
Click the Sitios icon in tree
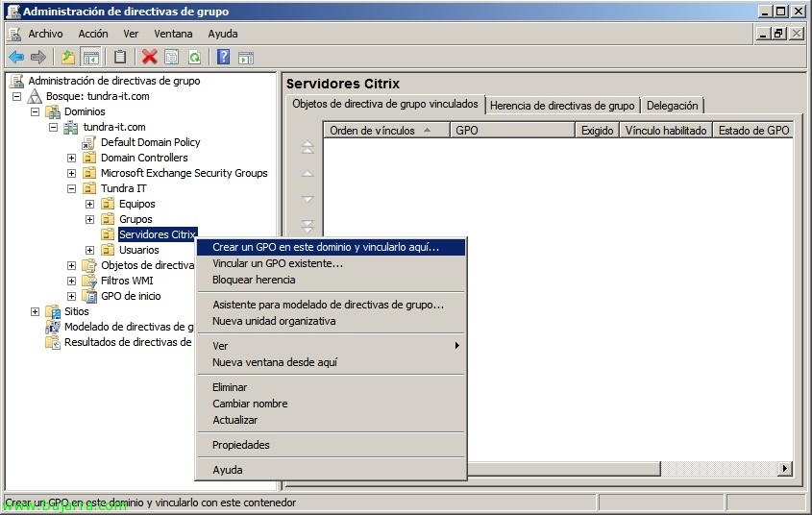coord(53,311)
